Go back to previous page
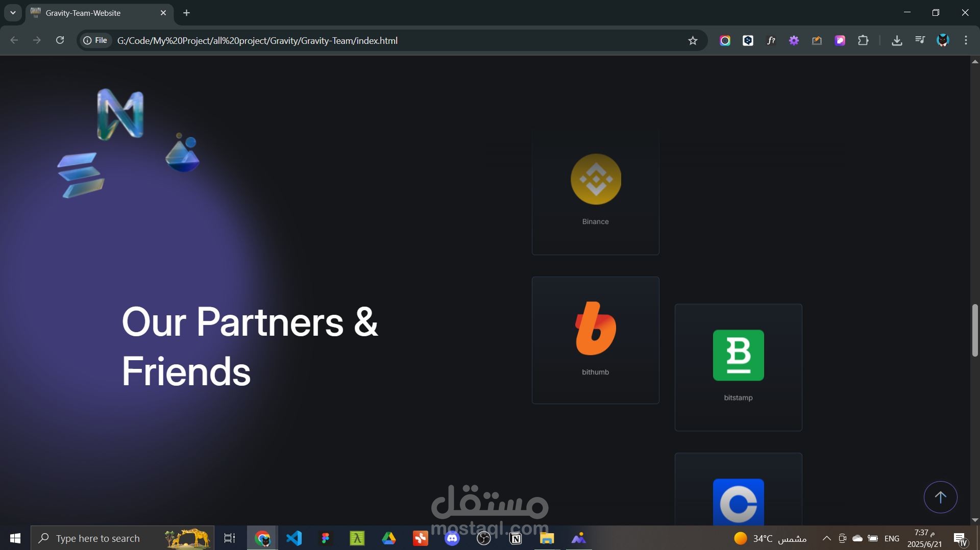 [x=14, y=40]
